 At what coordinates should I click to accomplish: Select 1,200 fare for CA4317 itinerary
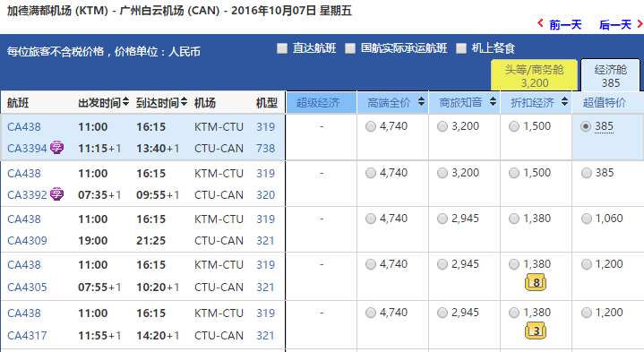[x=586, y=313]
